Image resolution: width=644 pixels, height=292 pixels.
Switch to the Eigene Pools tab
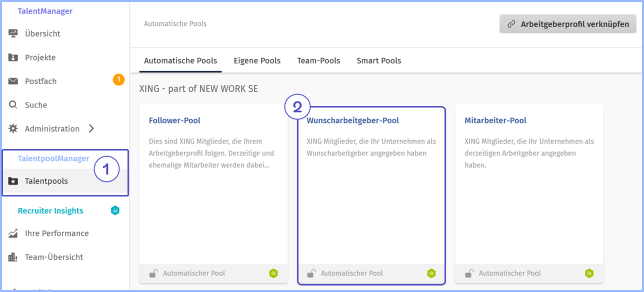257,61
